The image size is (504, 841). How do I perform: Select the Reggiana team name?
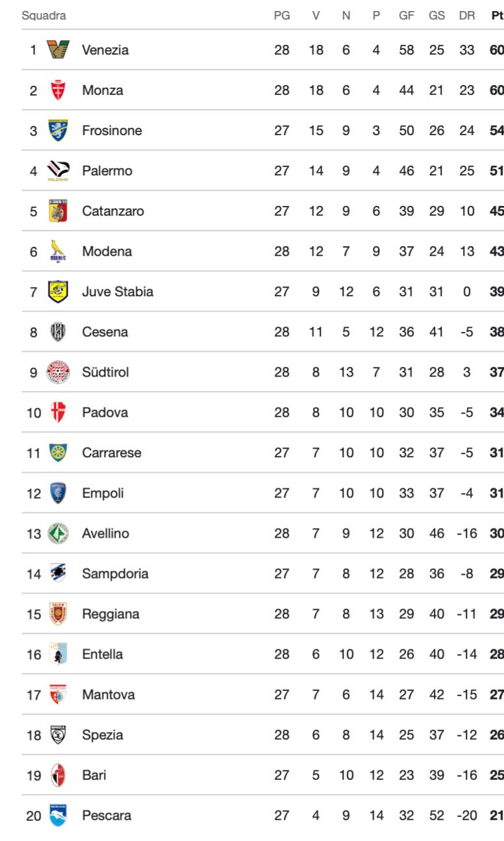110,614
